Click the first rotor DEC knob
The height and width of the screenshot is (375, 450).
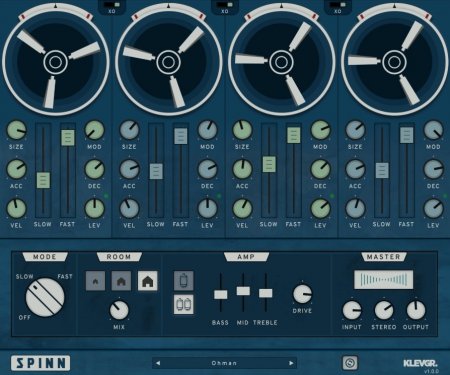(x=94, y=169)
